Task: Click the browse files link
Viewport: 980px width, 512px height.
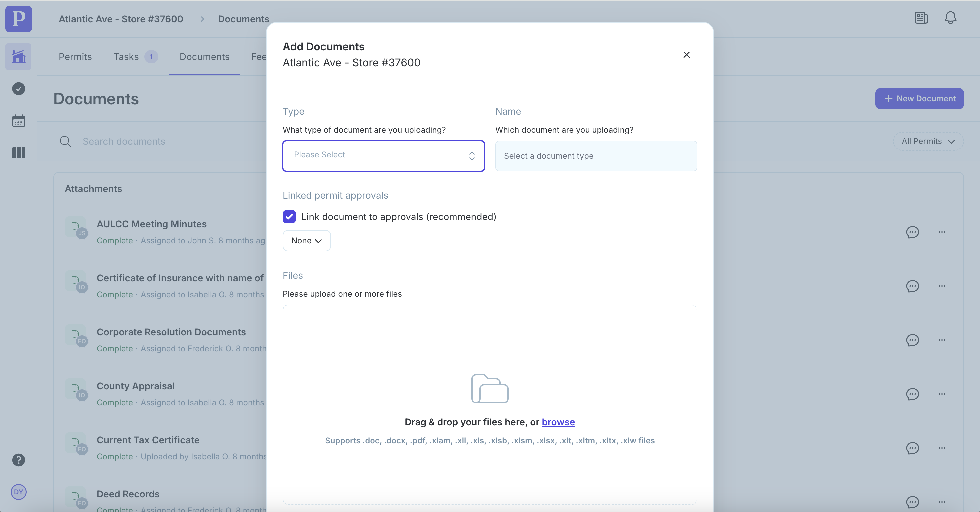Action: pos(558,422)
